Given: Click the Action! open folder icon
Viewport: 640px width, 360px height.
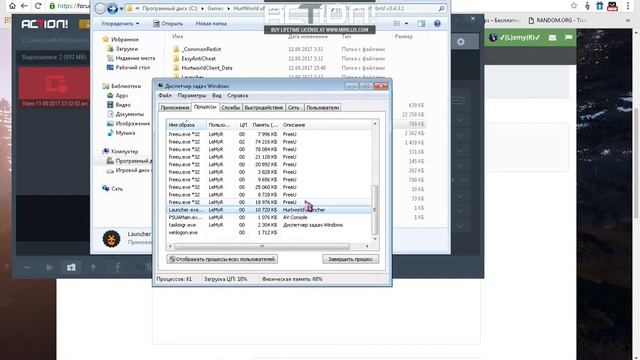Looking at the screenshot, I should [71, 267].
